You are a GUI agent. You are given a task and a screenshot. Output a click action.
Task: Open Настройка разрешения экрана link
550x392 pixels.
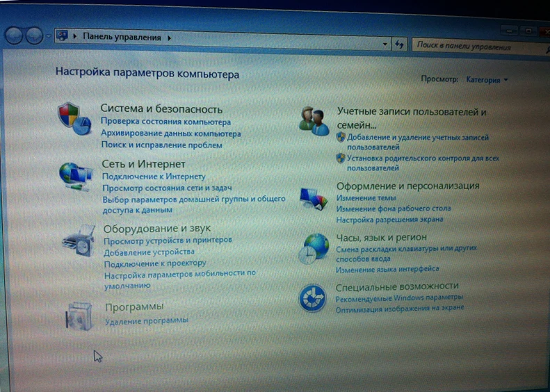pyautogui.click(x=389, y=220)
